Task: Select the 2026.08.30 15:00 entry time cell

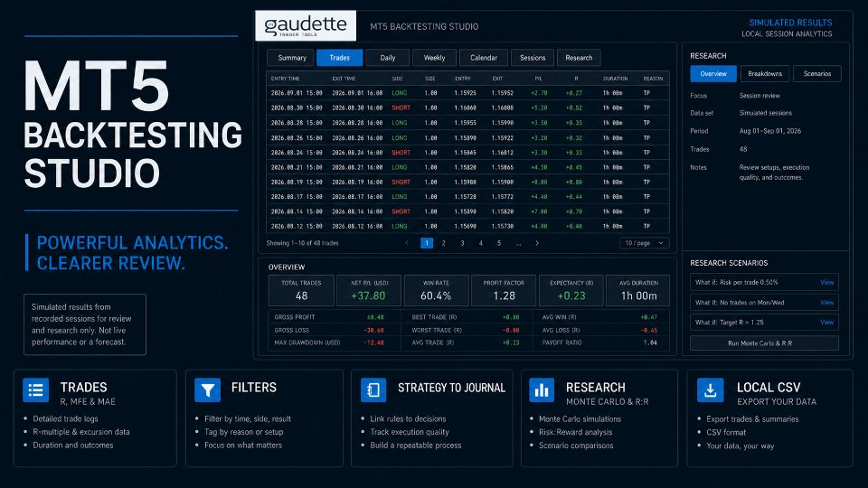Action: (x=297, y=108)
